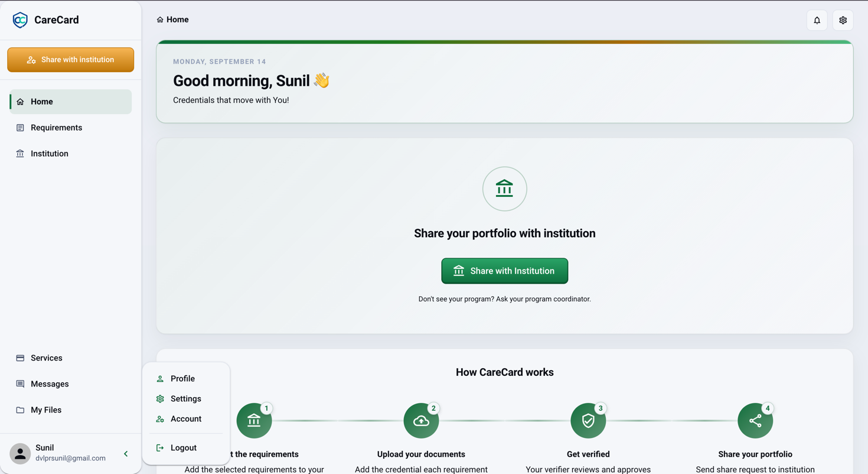Click the Home breadcrumb text

178,20
